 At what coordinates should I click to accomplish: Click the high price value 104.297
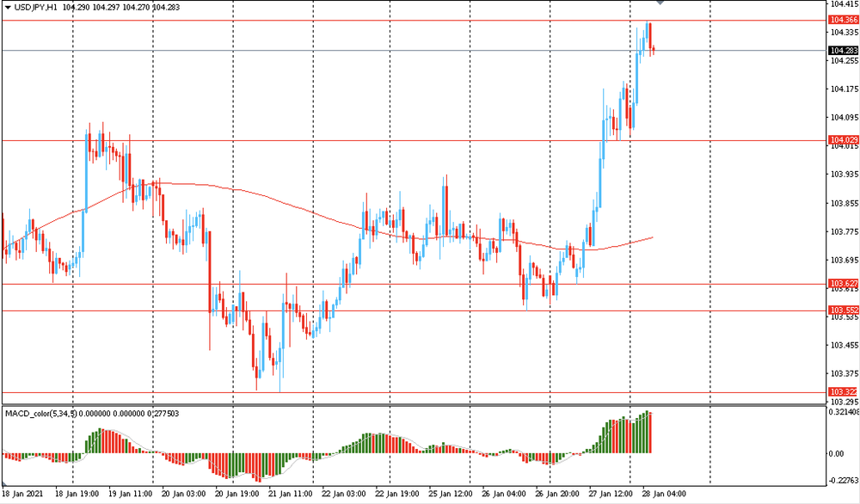pos(107,7)
